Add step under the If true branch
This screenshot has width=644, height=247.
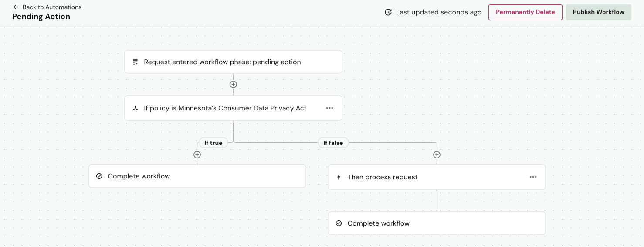coord(197,155)
